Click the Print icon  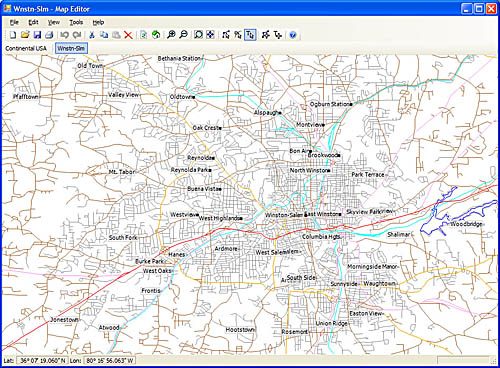[49, 35]
